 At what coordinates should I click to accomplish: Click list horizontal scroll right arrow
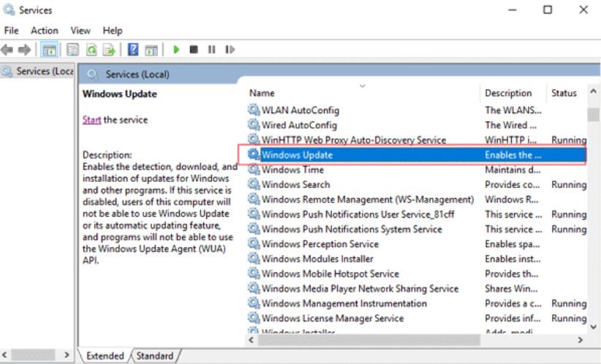pos(581,340)
